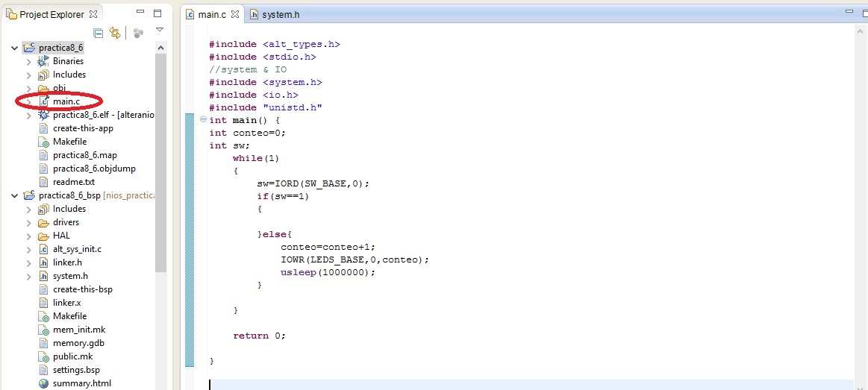The width and height of the screenshot is (868, 390).
Task: Select the readme.txt file icon
Action: click(x=43, y=182)
